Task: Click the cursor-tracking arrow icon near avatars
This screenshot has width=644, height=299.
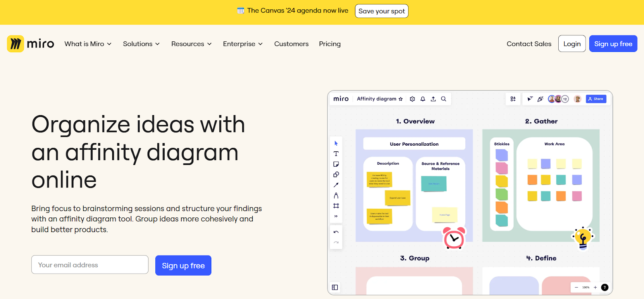Action: tap(530, 99)
